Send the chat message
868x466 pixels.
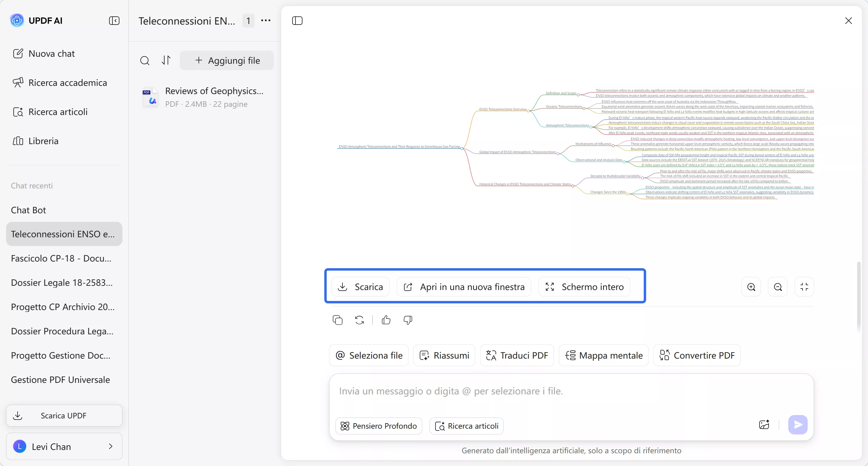pos(797,424)
